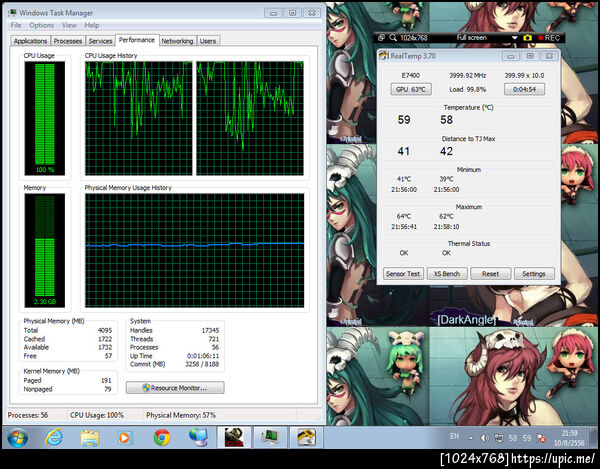Launch Internet Explorer from the taskbar
Viewport: 600px width, 469px height.
[x=54, y=437]
